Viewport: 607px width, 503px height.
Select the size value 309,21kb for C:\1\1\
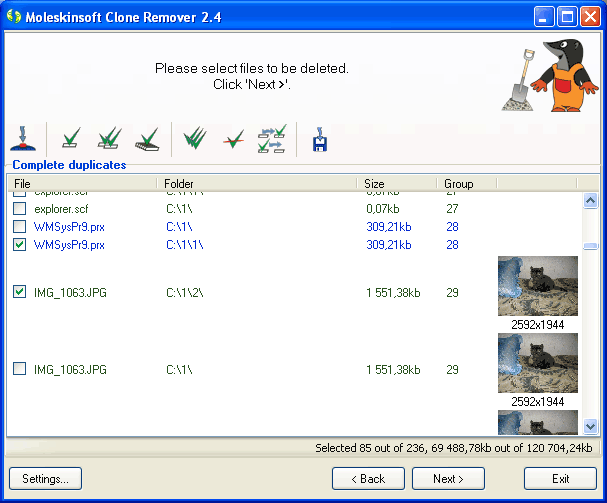(389, 245)
